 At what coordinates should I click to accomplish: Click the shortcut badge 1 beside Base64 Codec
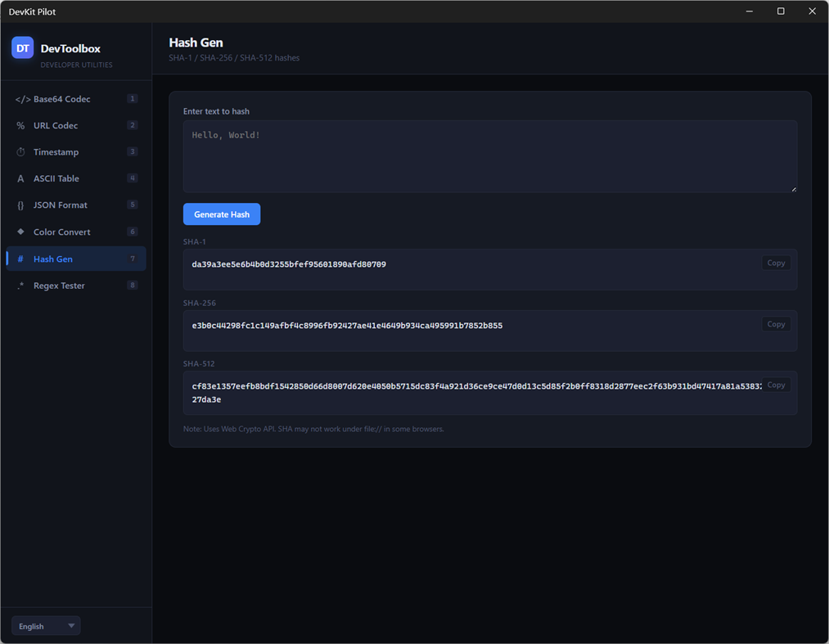coord(133,99)
